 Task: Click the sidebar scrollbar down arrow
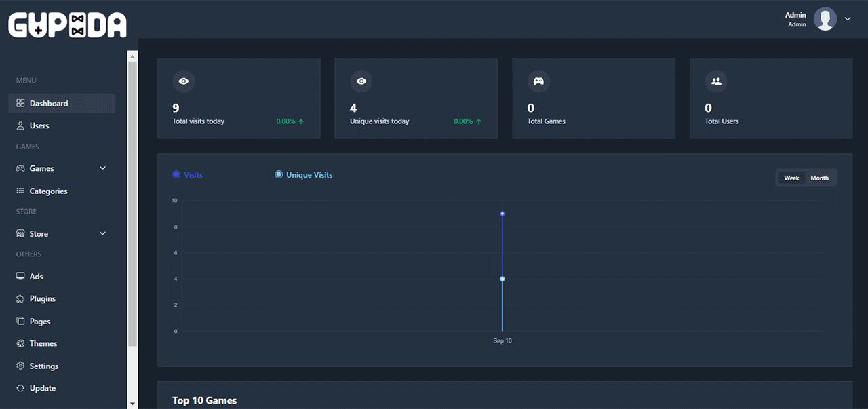[x=132, y=404]
